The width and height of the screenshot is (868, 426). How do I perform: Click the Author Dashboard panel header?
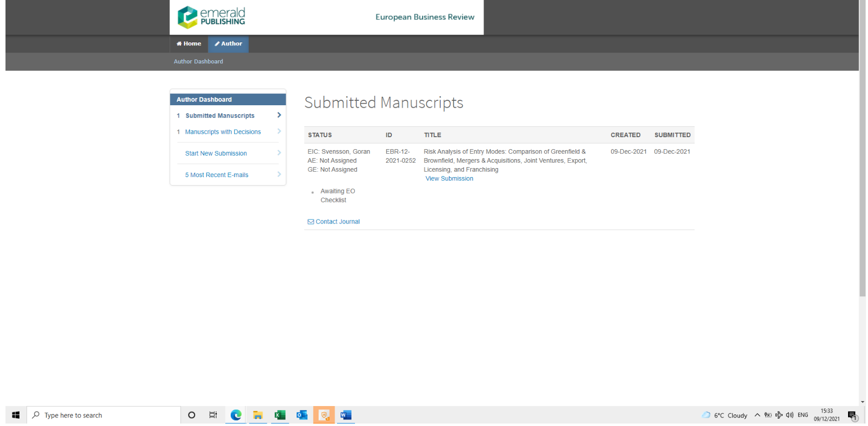[x=228, y=100]
